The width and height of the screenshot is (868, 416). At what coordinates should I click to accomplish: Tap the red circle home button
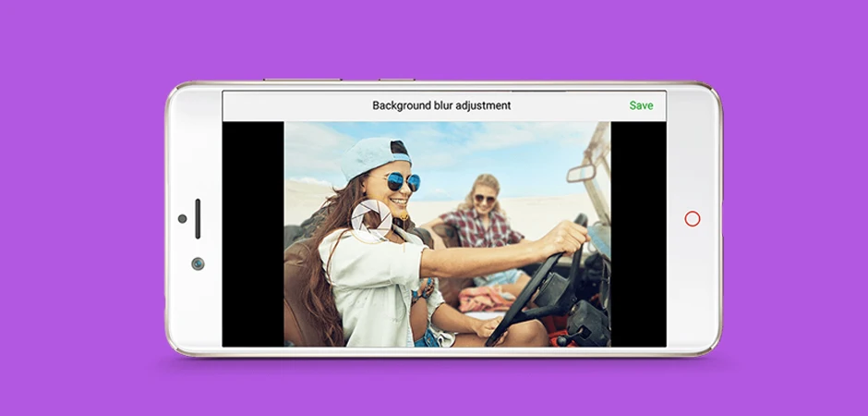pos(692,219)
